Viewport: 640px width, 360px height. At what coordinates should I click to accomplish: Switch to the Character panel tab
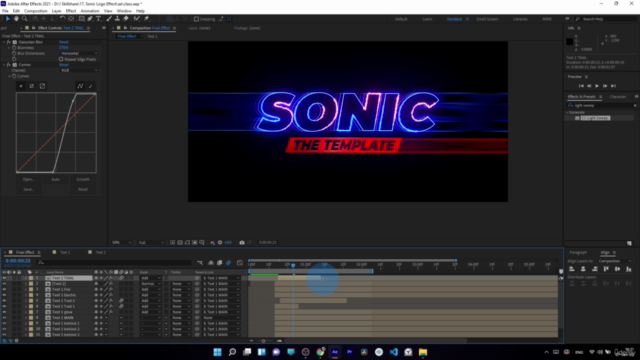click(x=618, y=97)
